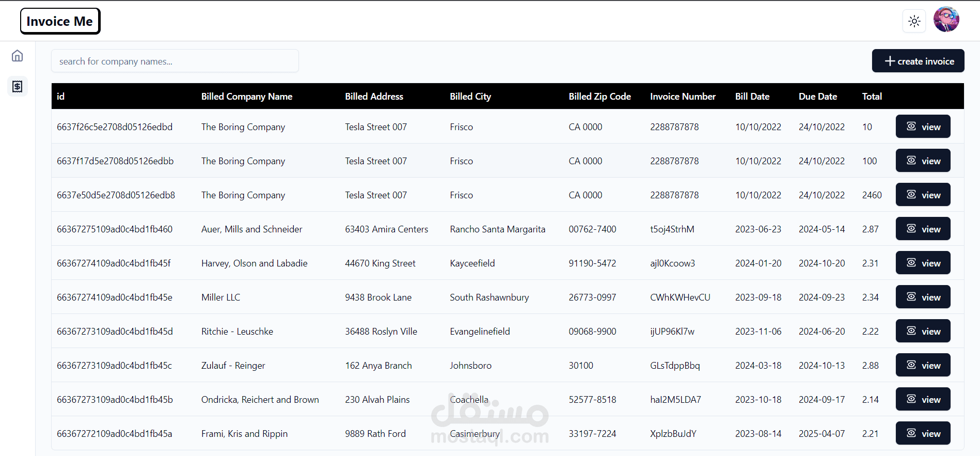View invoice with total 10

point(923,127)
